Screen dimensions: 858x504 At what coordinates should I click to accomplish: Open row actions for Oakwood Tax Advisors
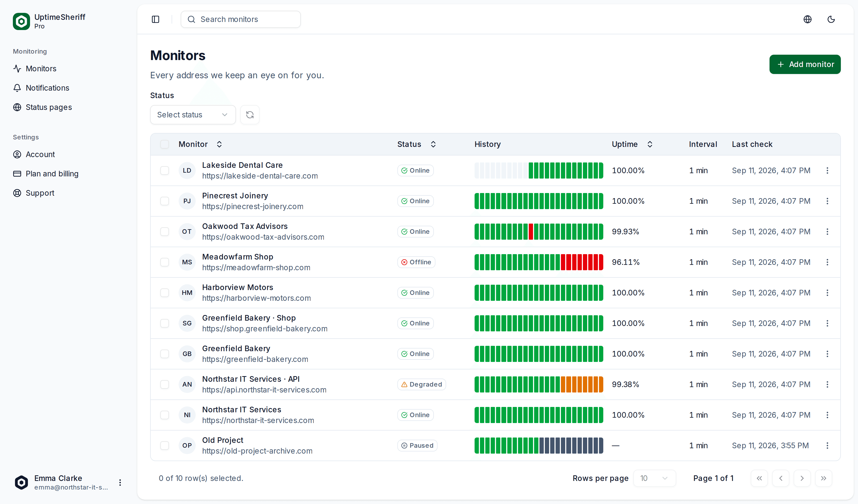point(827,232)
